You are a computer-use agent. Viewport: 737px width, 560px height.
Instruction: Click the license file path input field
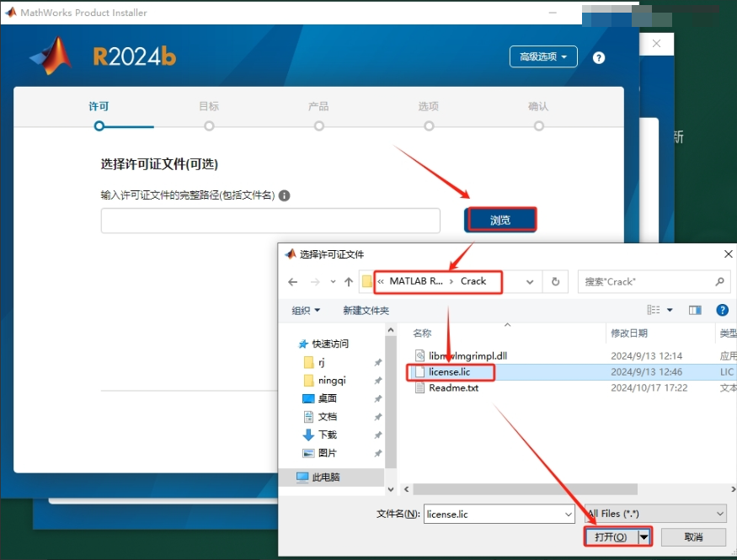[x=270, y=221]
